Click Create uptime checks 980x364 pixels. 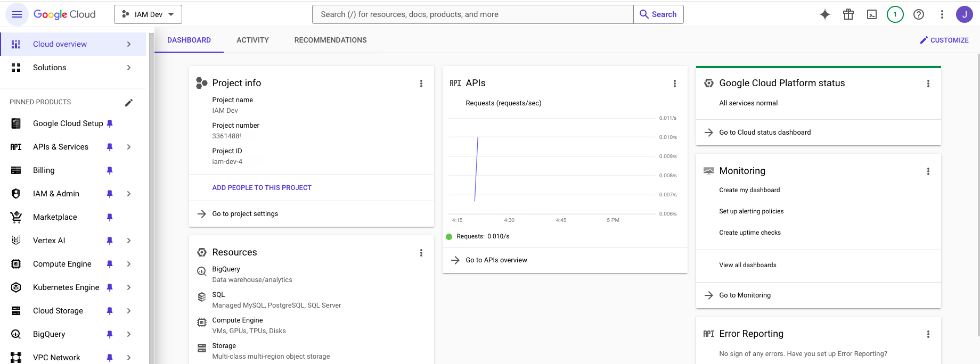pos(750,233)
